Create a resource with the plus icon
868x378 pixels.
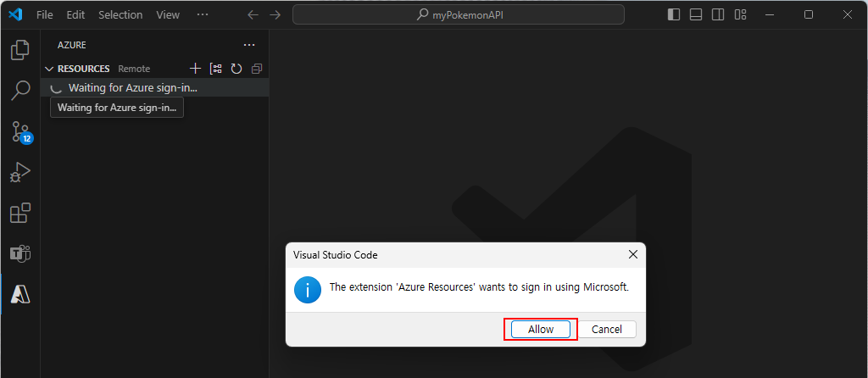(195, 69)
